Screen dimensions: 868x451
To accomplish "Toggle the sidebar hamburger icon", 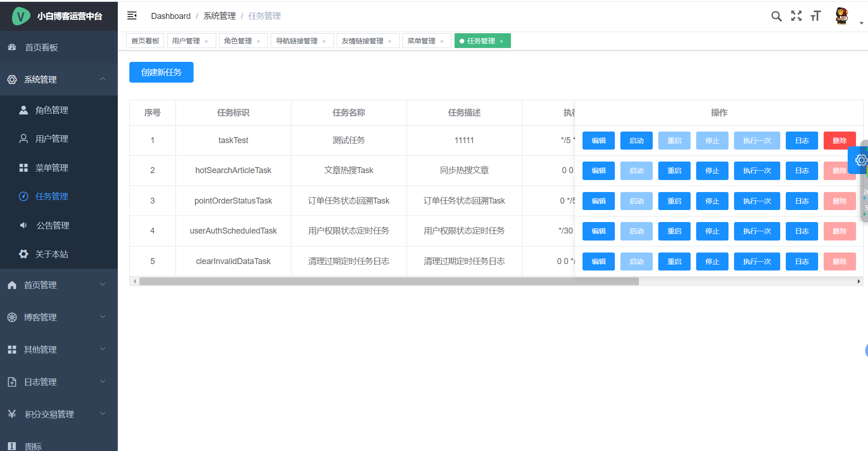I will [132, 16].
